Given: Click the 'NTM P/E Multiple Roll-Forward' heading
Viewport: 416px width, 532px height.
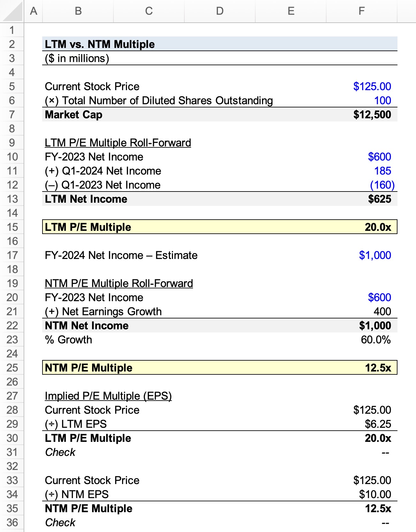Looking at the screenshot, I should [x=119, y=283].
